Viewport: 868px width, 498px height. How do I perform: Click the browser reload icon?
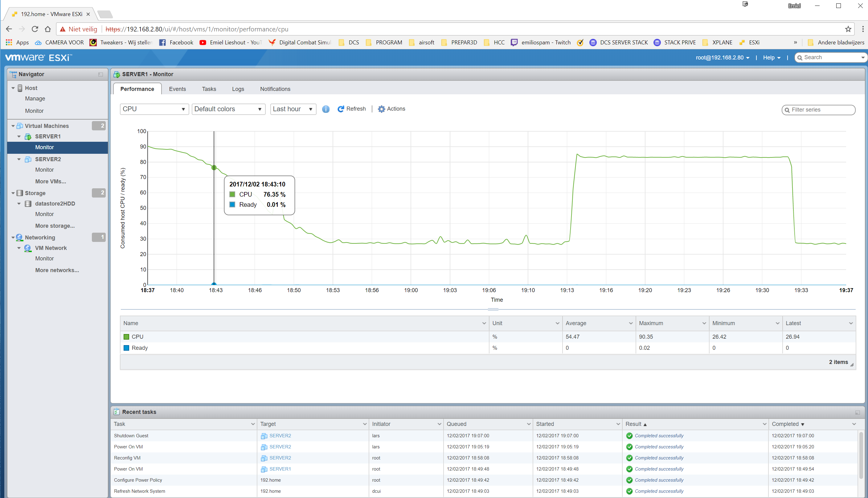point(35,29)
